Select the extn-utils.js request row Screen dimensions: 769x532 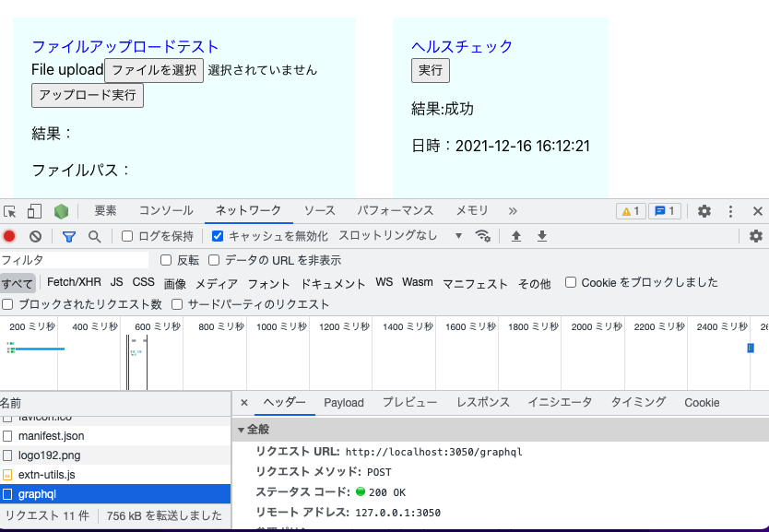click(x=115, y=475)
